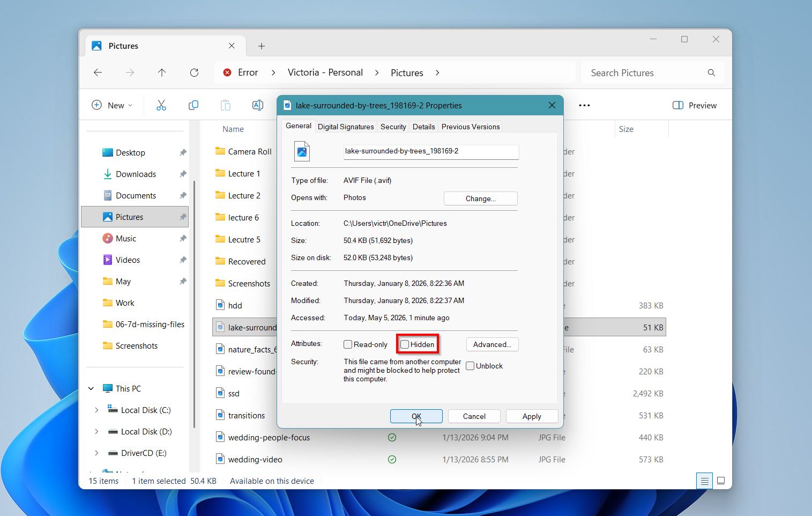Refresh the Pictures folder view
Image resolution: width=812 pixels, height=516 pixels.
point(194,72)
